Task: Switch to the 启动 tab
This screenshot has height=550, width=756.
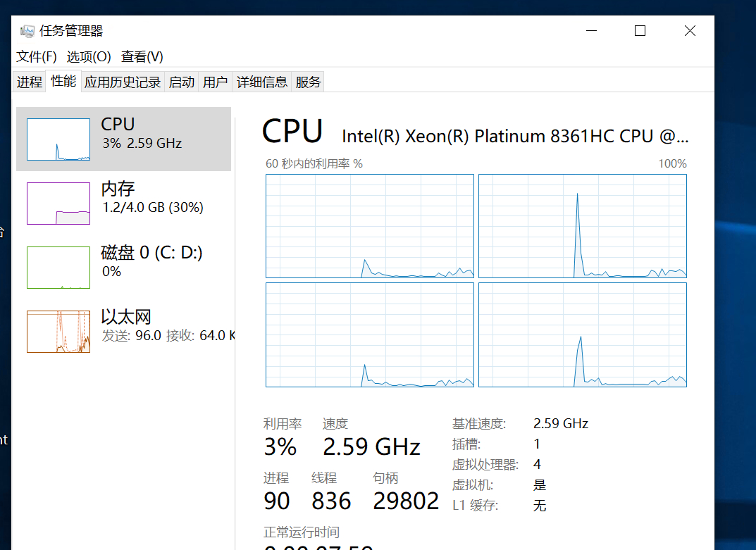Action: pos(182,82)
